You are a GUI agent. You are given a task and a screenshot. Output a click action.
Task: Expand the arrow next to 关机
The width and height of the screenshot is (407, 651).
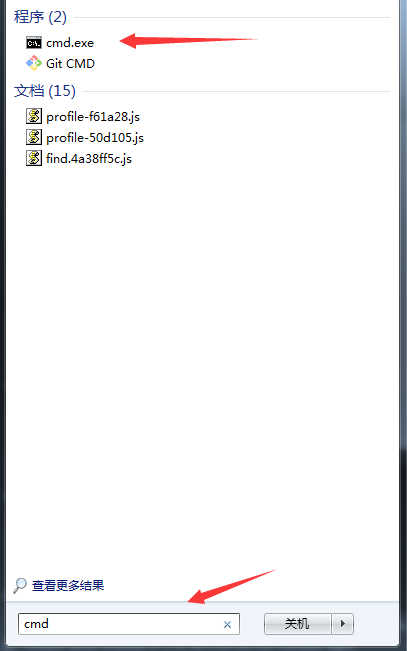click(x=343, y=624)
